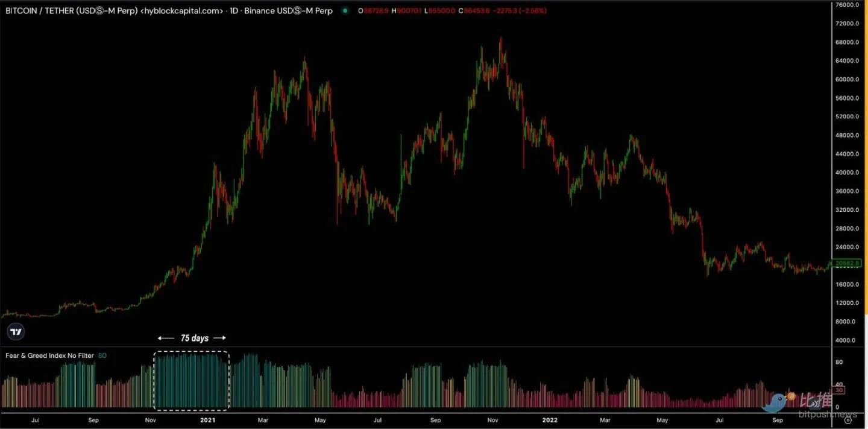Viewport: 868px width, 429px height.
Task: Click inside the dashed 75-day highlight box
Action: pyautogui.click(x=191, y=380)
